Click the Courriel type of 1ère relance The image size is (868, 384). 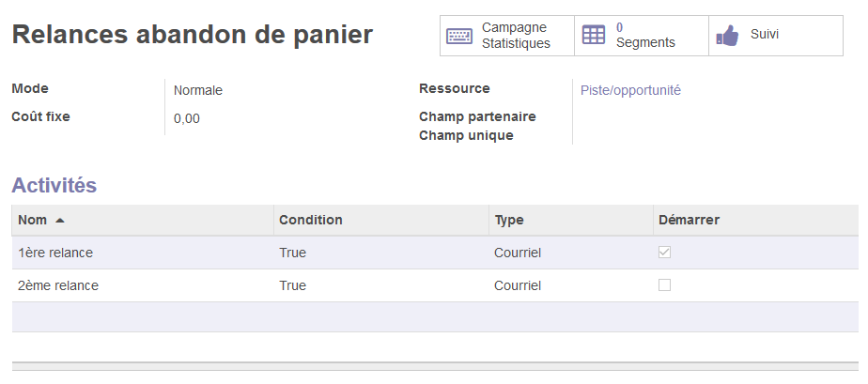518,253
